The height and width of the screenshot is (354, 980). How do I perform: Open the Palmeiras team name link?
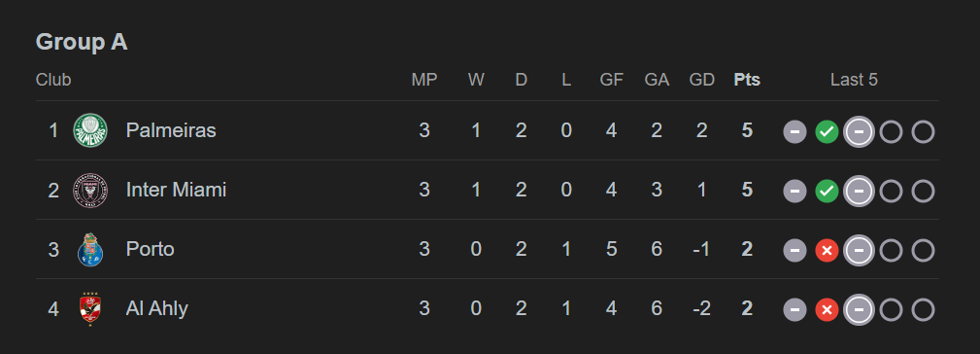(171, 130)
